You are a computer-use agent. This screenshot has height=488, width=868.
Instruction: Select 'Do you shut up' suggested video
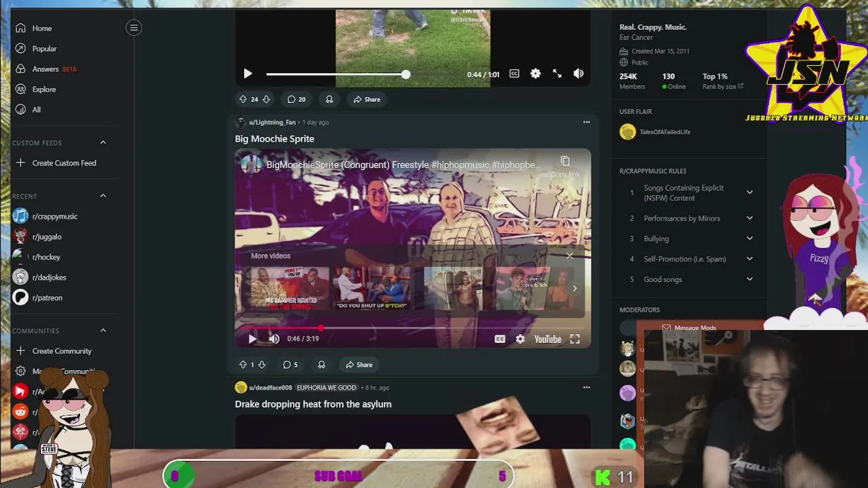372,288
